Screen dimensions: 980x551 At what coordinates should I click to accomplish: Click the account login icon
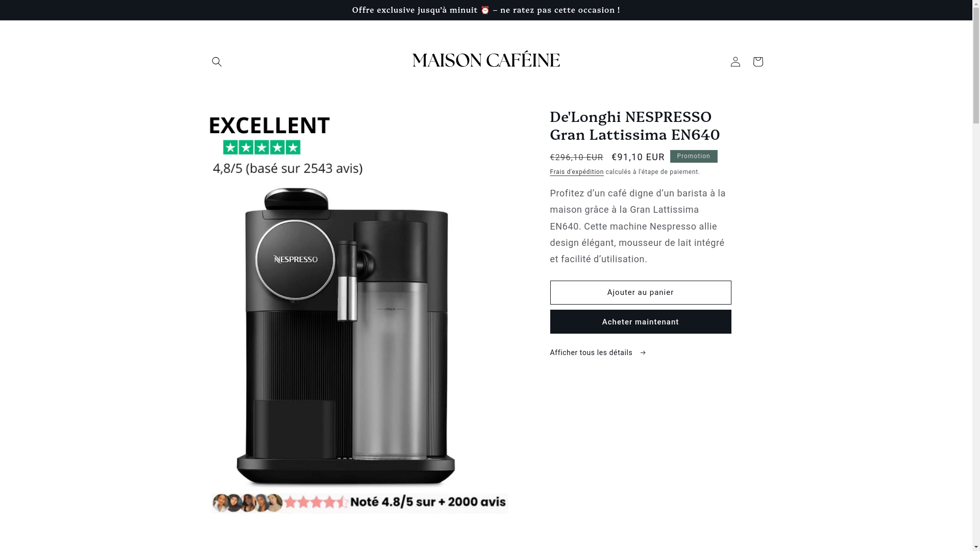click(735, 62)
